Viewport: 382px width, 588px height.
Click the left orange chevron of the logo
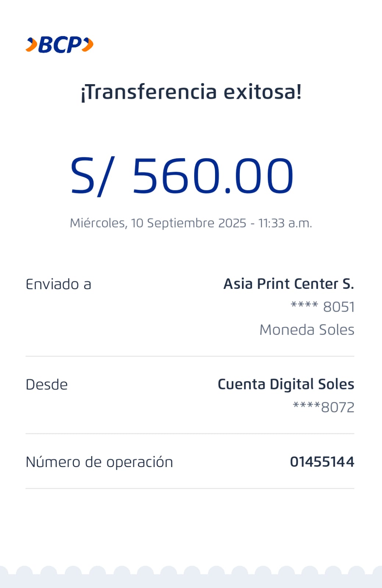(x=32, y=45)
